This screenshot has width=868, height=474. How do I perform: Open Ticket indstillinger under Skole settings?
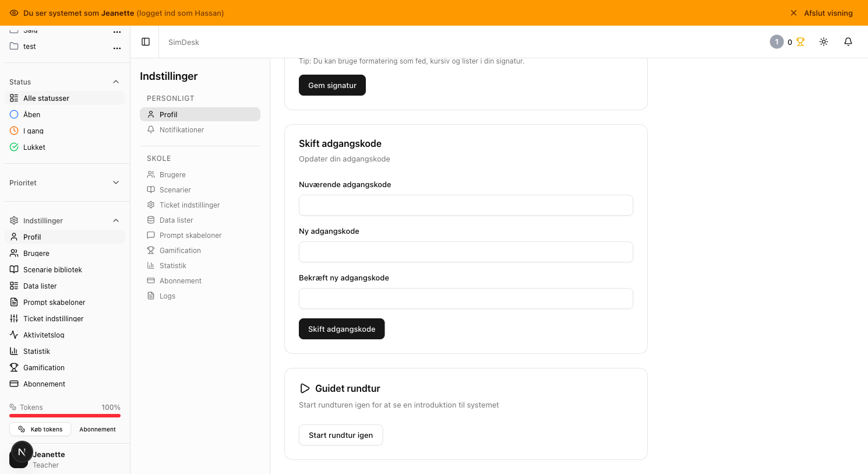(x=200, y=205)
